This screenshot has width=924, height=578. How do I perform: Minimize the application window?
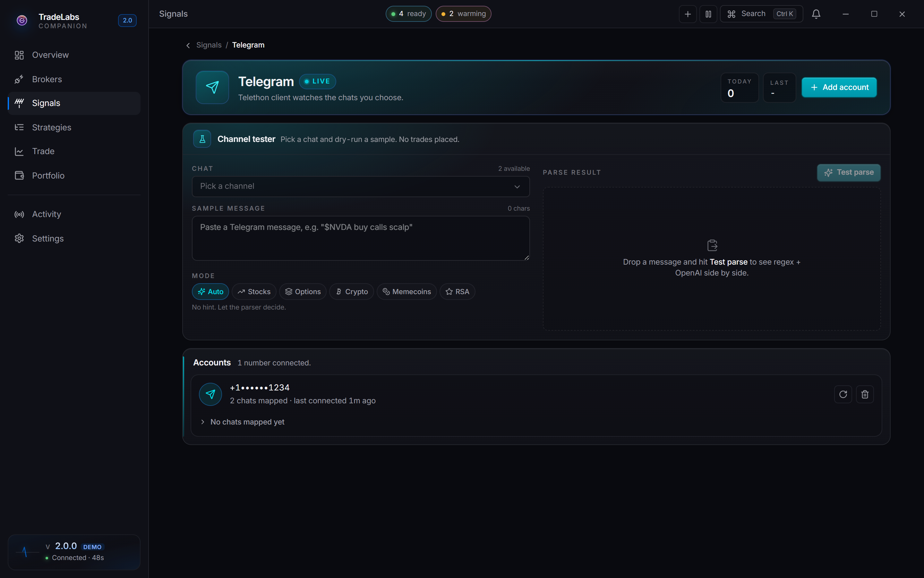(846, 14)
